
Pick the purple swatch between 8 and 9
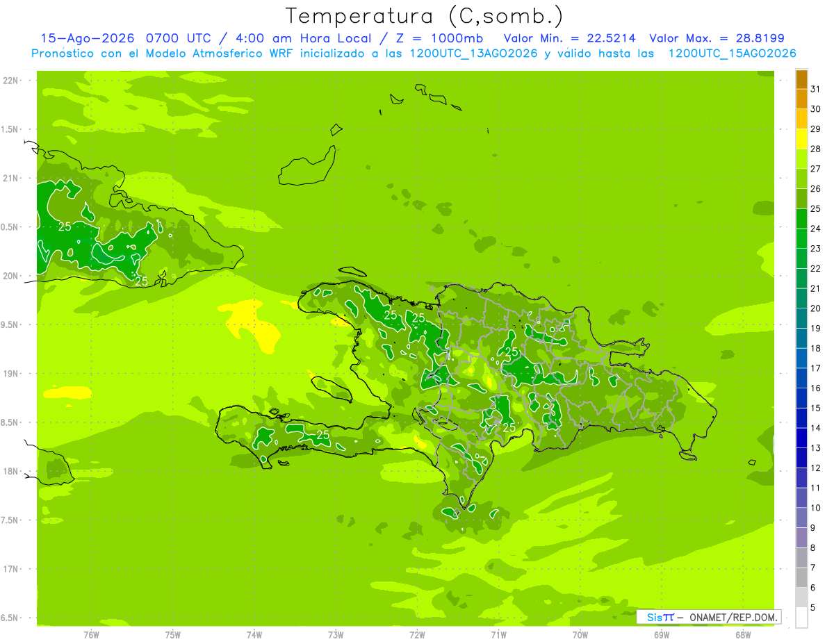coord(802,538)
